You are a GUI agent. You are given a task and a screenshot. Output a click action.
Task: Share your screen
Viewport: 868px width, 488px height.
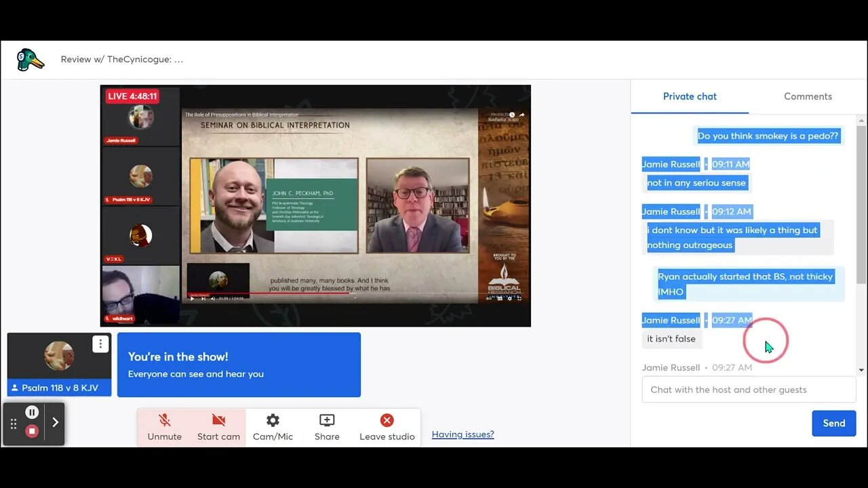click(327, 428)
